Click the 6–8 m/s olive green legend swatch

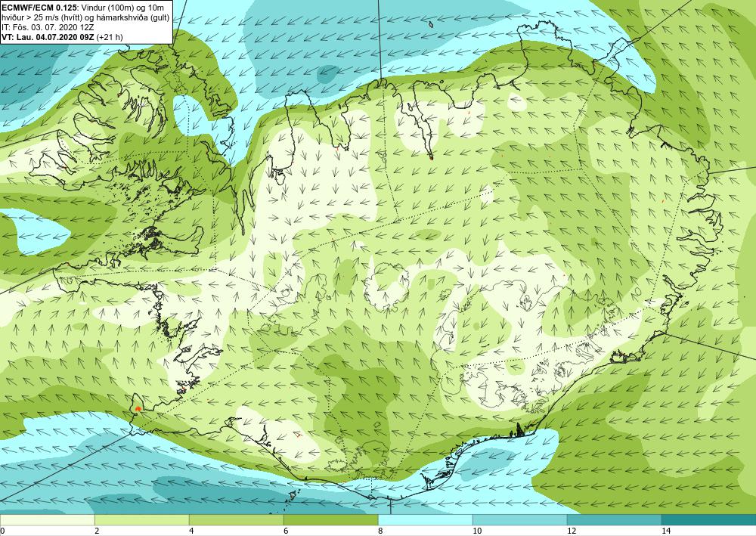click(331, 519)
